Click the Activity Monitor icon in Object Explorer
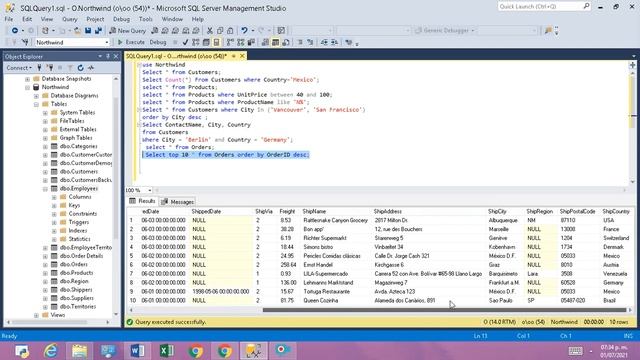 (91, 68)
